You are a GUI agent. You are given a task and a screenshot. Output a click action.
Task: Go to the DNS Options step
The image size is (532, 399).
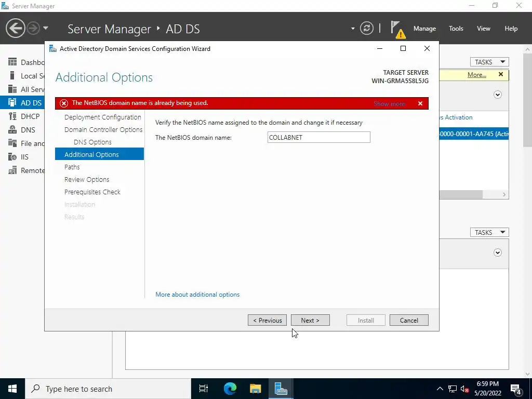tap(92, 142)
